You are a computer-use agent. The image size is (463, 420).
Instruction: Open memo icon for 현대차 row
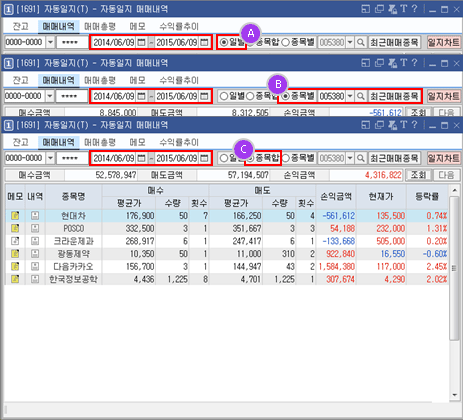(x=15, y=216)
